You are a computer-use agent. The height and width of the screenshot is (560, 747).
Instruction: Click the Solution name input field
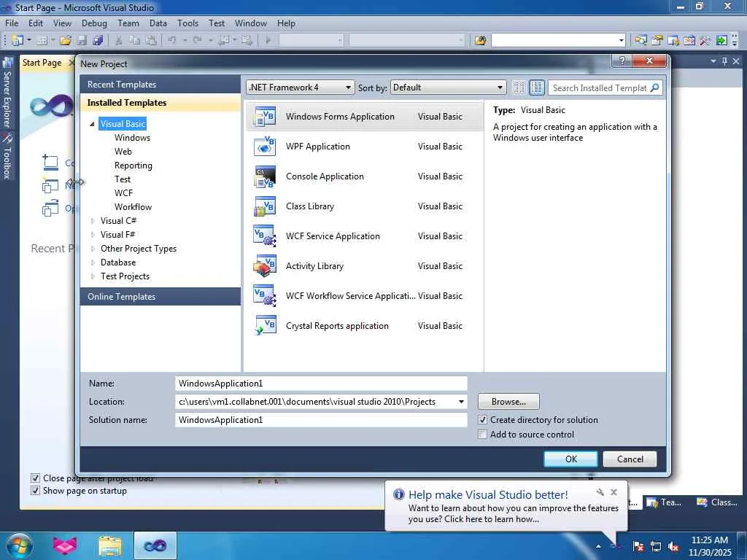tap(321, 420)
